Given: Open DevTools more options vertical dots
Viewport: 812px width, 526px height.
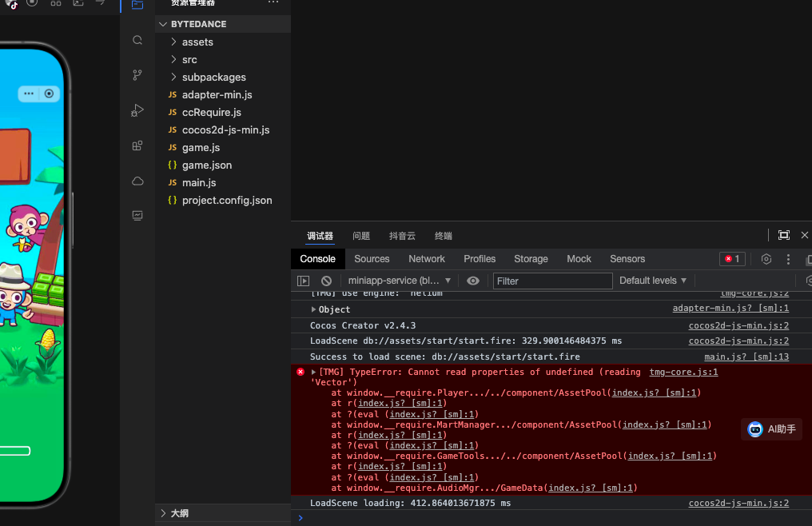Looking at the screenshot, I should coord(788,259).
